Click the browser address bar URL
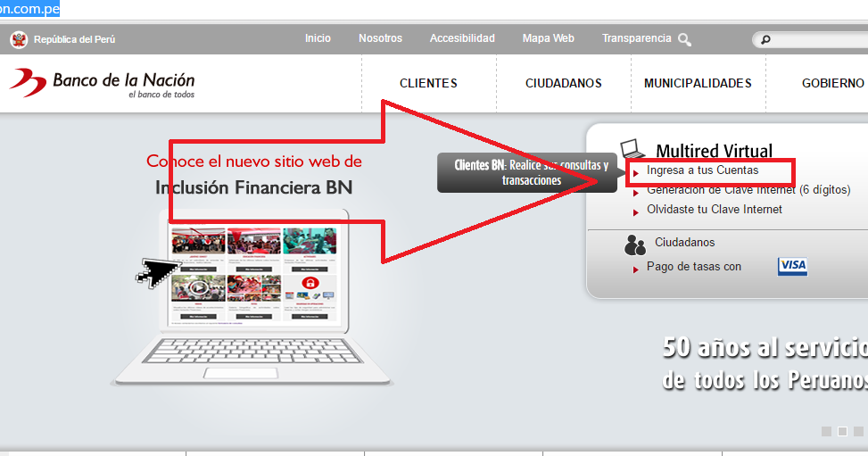This screenshot has height=456, width=868. tap(30, 8)
